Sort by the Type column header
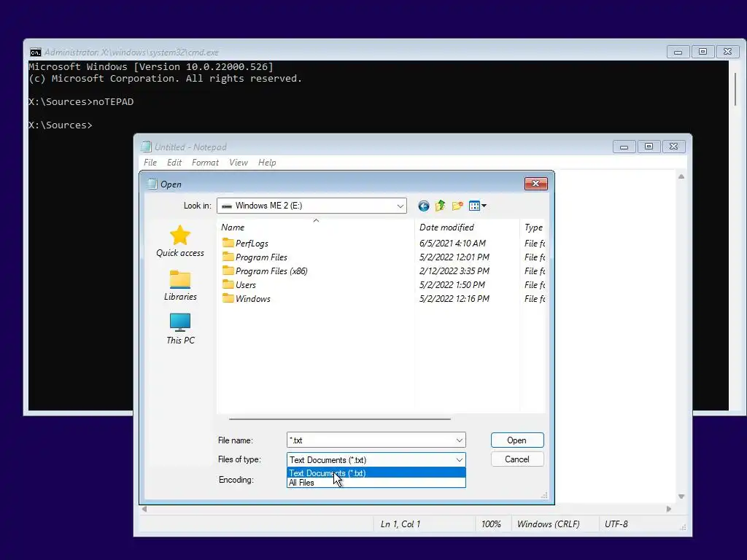The width and height of the screenshot is (747, 560). tap(533, 227)
